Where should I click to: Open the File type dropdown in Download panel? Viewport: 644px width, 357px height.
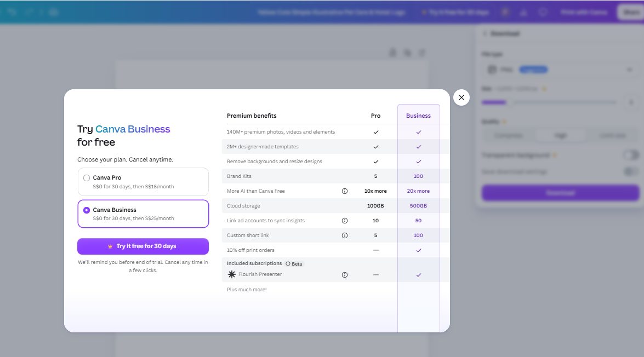pyautogui.click(x=560, y=70)
